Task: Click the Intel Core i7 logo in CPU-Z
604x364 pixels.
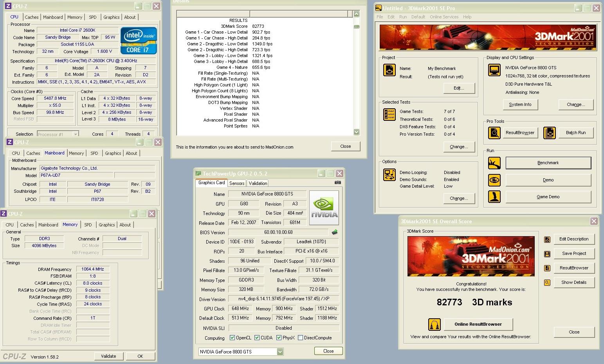Action: [x=139, y=40]
